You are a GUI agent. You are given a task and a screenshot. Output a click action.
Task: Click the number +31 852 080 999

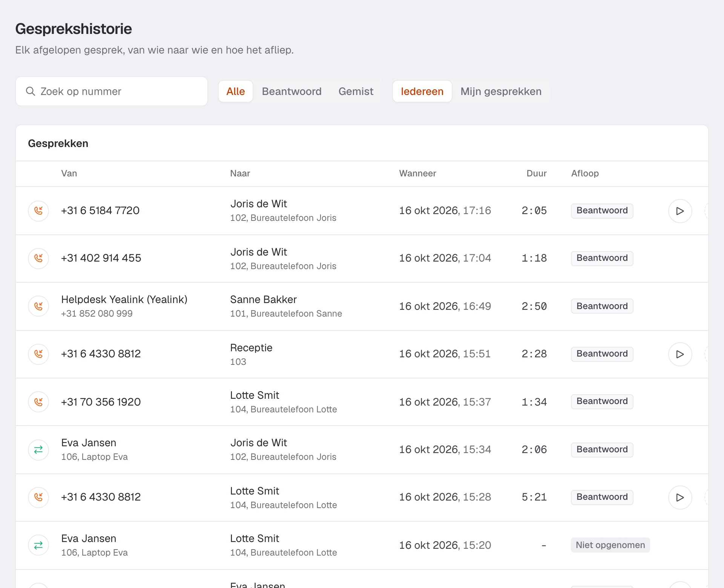(97, 314)
